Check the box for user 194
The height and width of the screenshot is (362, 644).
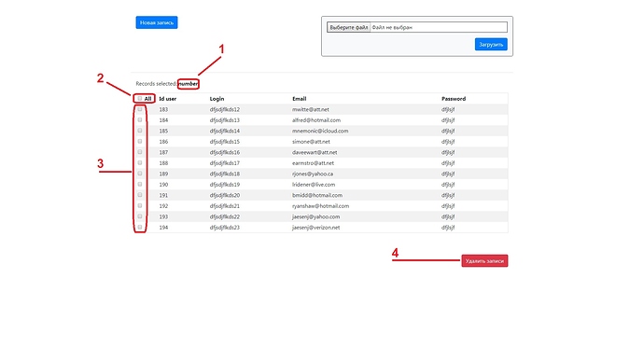(x=140, y=227)
